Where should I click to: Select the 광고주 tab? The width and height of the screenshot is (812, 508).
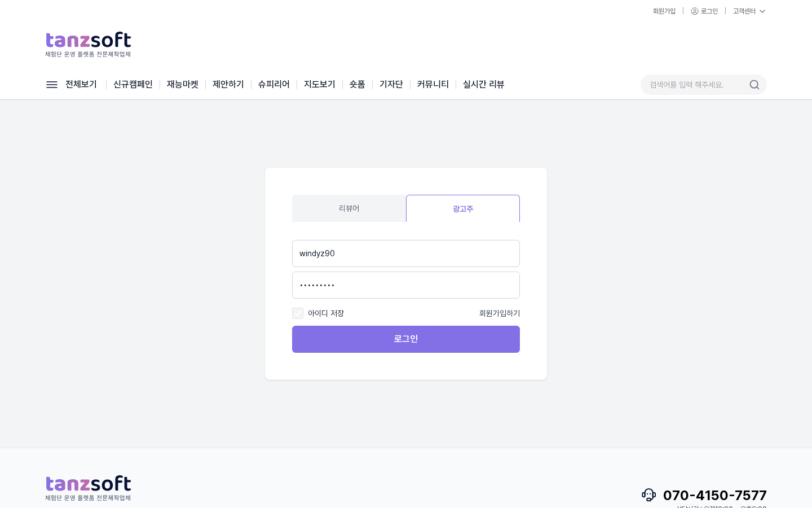click(x=463, y=208)
